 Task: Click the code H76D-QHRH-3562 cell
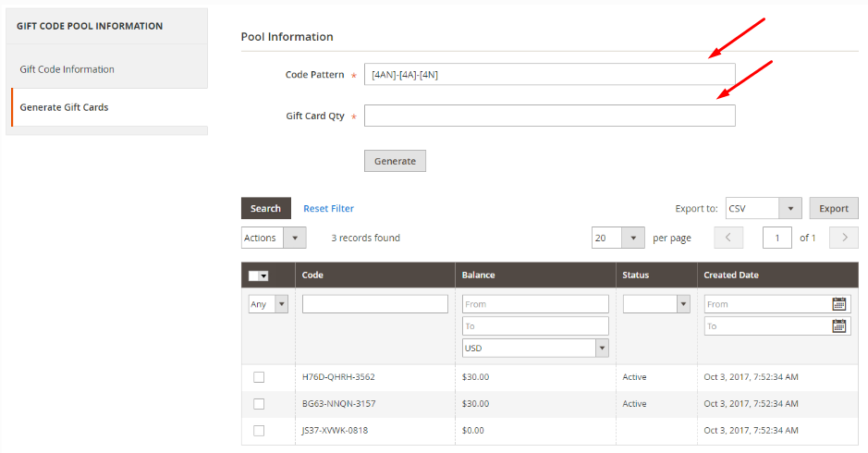pos(338,377)
